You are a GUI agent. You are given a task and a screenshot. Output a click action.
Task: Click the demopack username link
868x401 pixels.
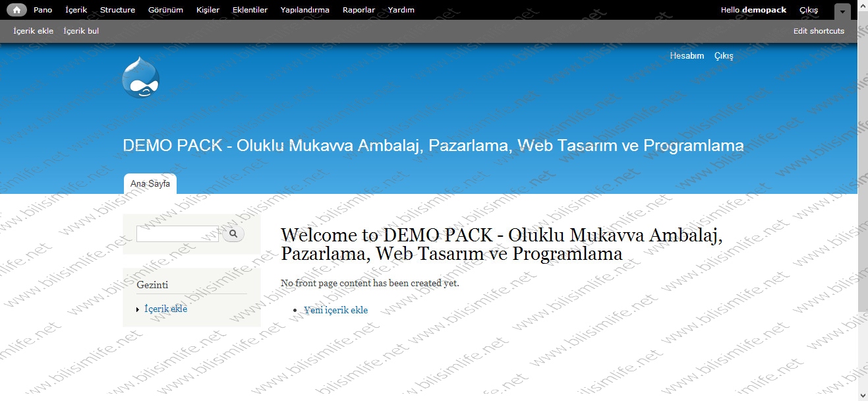[764, 10]
